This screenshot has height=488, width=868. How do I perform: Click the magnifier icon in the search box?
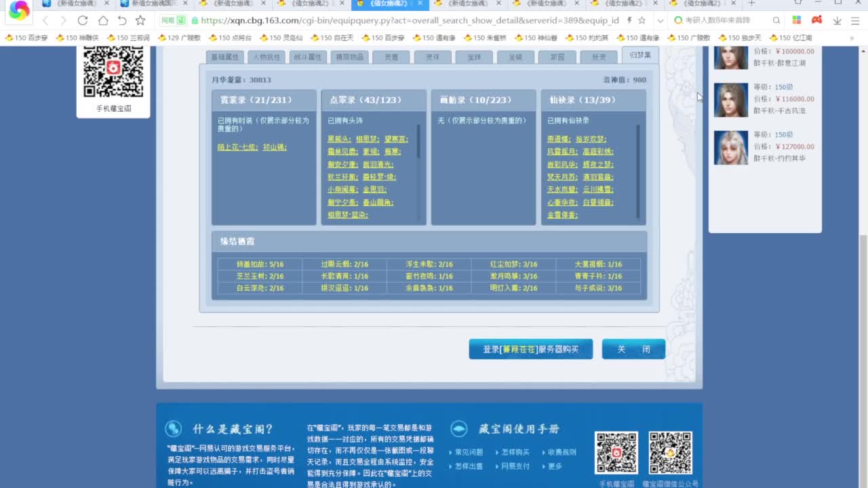point(776,21)
